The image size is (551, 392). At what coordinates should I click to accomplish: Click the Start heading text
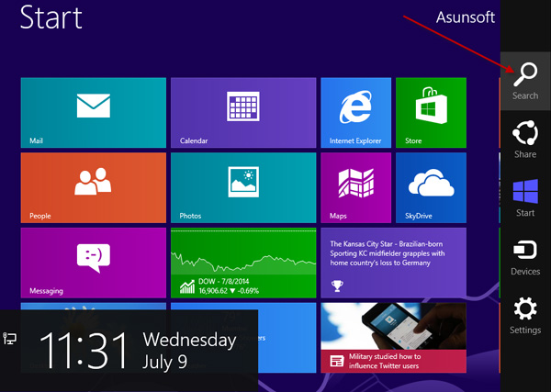coord(51,17)
